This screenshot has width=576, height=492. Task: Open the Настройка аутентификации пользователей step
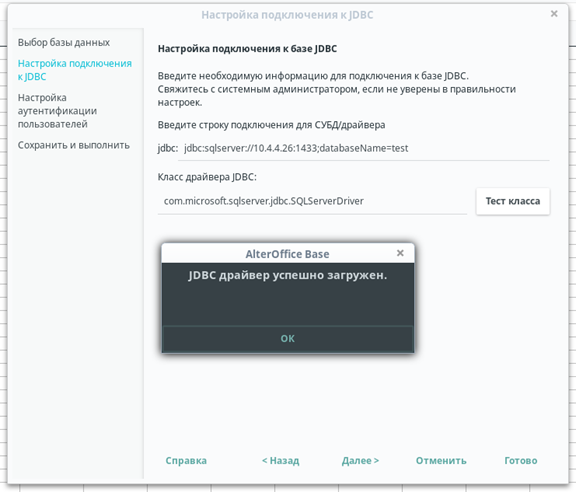pos(57,111)
